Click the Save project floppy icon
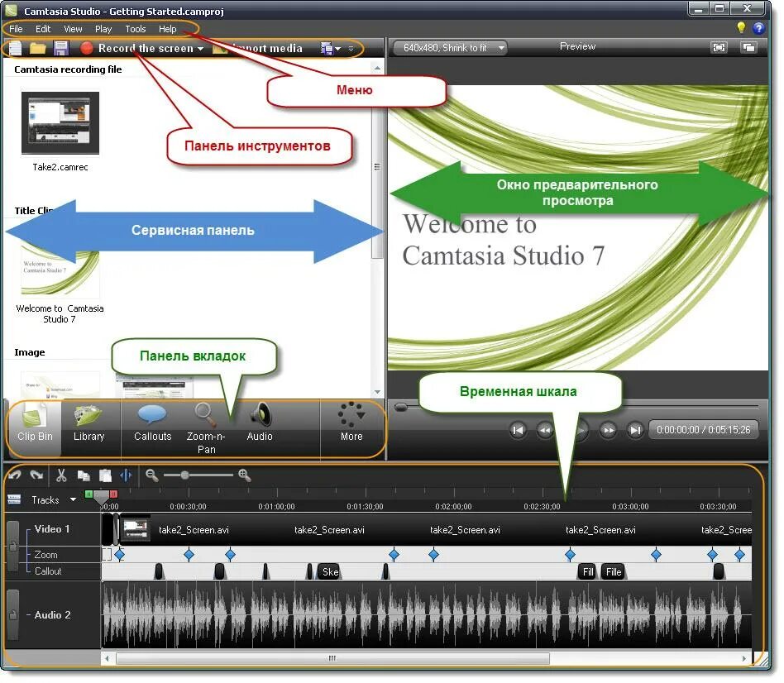 [61, 49]
